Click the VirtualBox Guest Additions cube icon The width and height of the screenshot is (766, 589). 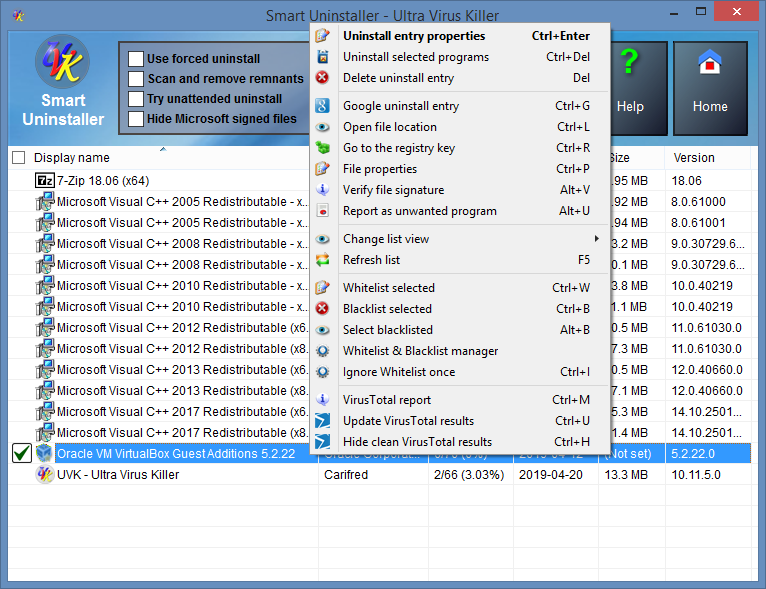(44, 453)
